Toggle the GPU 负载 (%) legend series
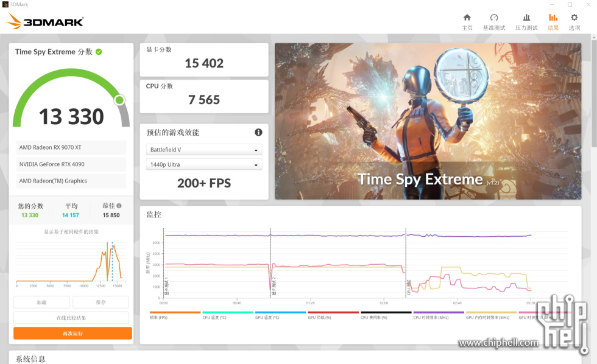 (x=333, y=315)
